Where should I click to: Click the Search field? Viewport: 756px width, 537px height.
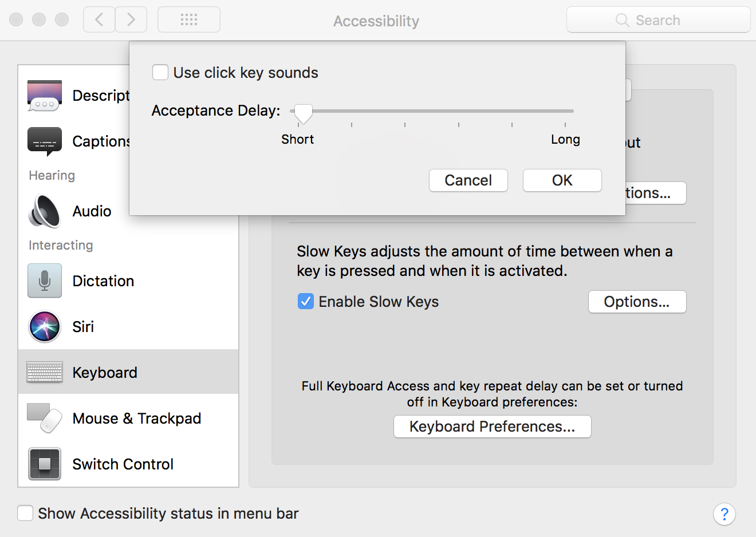point(659,20)
